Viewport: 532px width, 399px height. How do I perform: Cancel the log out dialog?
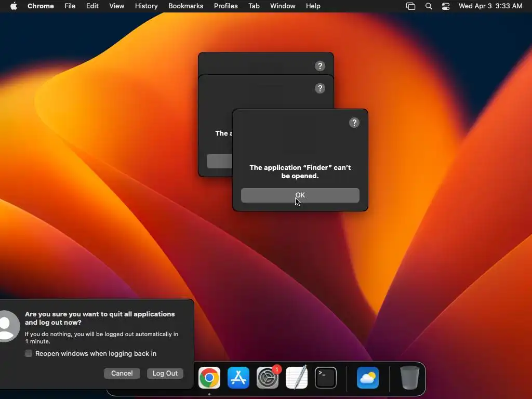[122, 373]
